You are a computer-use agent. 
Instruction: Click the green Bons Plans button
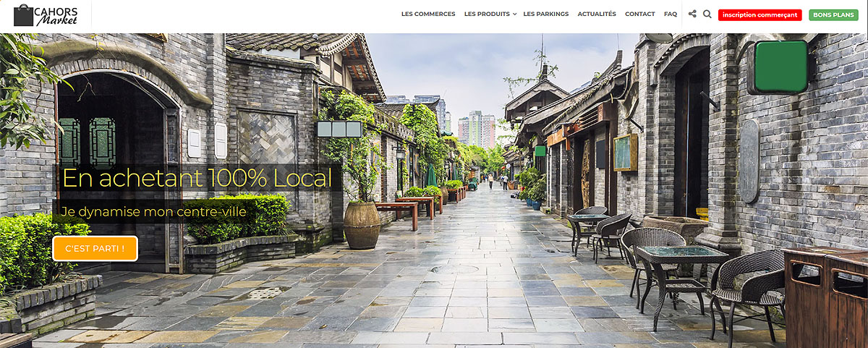click(833, 14)
